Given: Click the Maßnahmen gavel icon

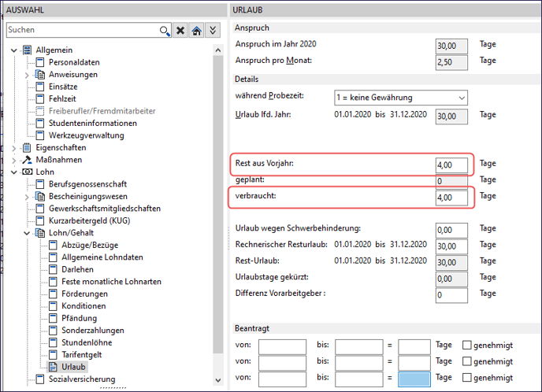Looking at the screenshot, I should tap(27, 160).
